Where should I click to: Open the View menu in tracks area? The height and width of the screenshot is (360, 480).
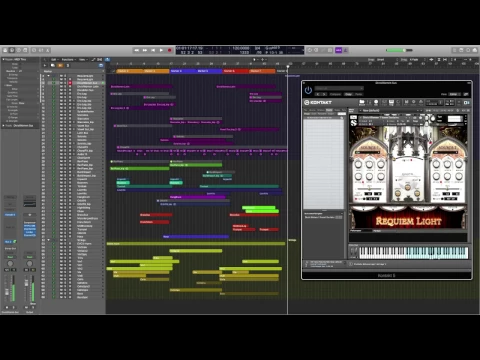tap(82, 60)
